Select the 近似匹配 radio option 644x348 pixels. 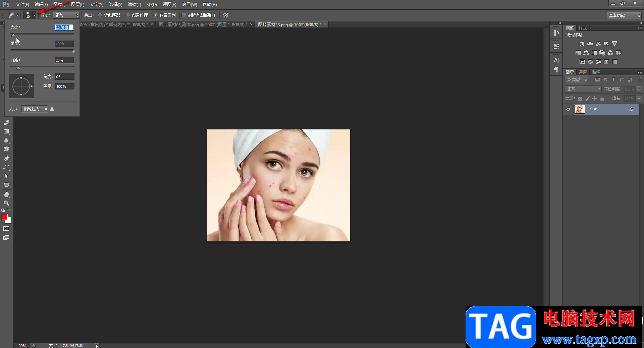coord(100,15)
